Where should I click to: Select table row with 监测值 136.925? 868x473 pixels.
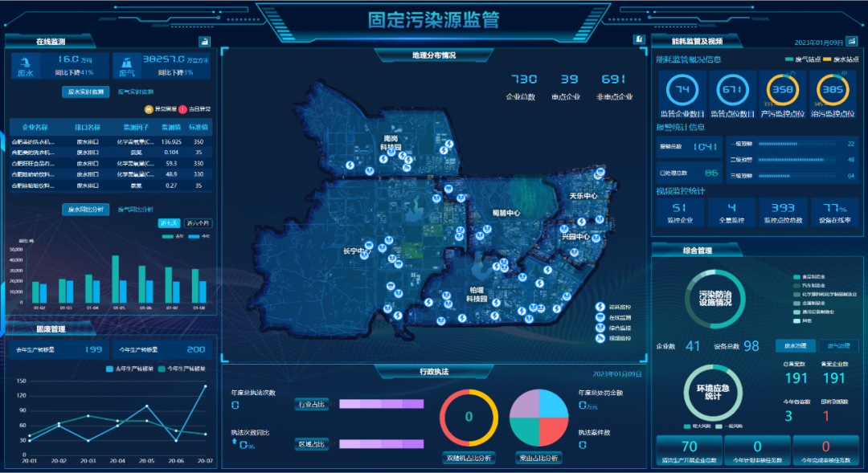111,141
